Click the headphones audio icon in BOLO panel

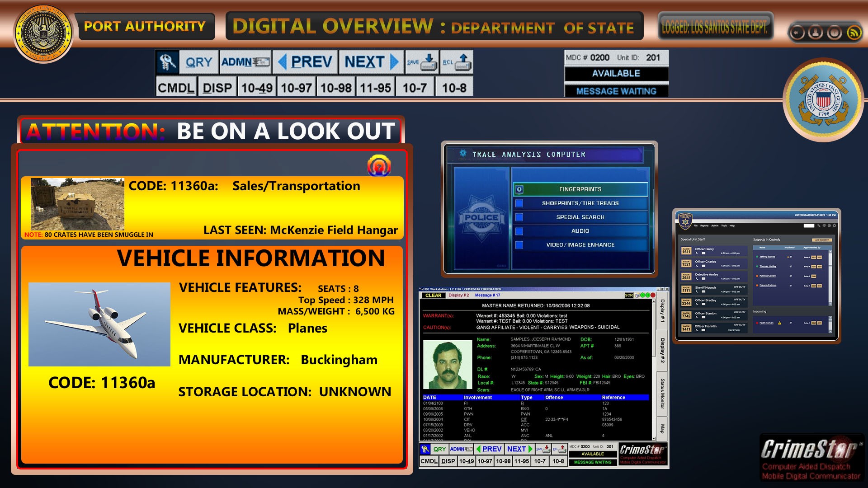379,166
